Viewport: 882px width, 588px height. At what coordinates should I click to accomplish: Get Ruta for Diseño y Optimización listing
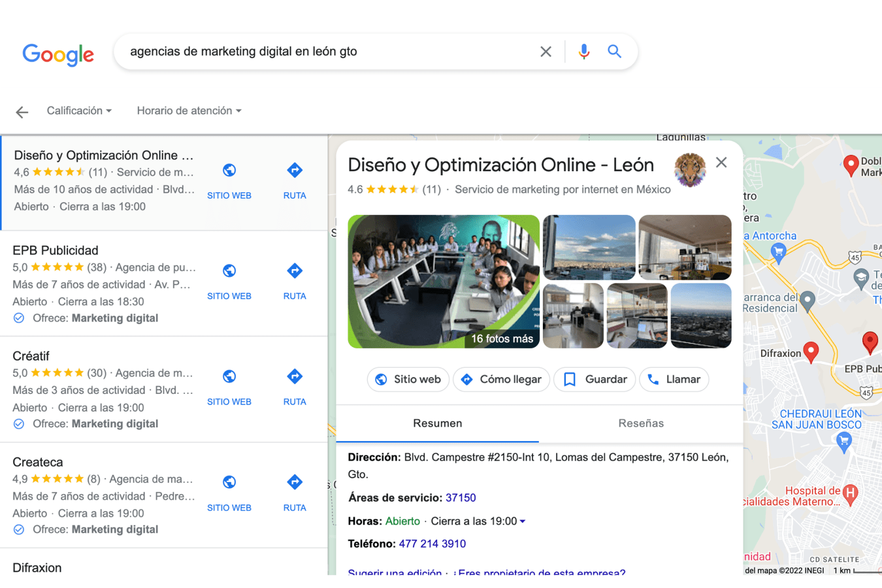[x=295, y=181]
